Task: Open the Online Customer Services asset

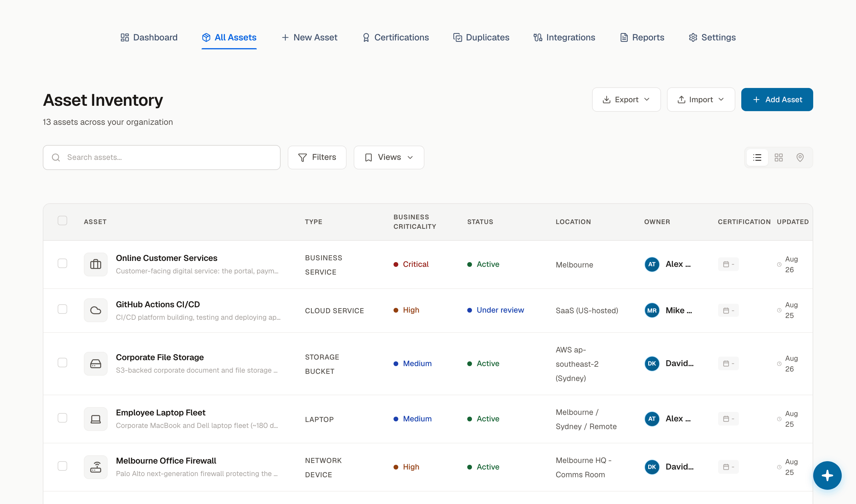Action: [x=166, y=258]
